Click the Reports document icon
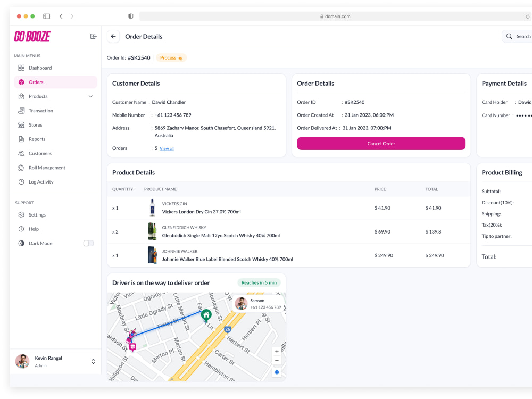Screen dimensions: 532x399 (21, 139)
